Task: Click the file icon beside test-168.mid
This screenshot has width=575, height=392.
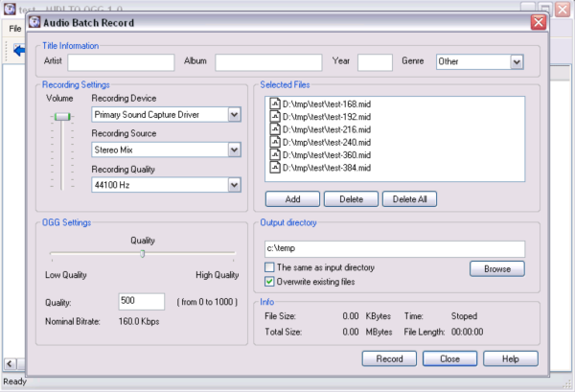Action: click(275, 104)
